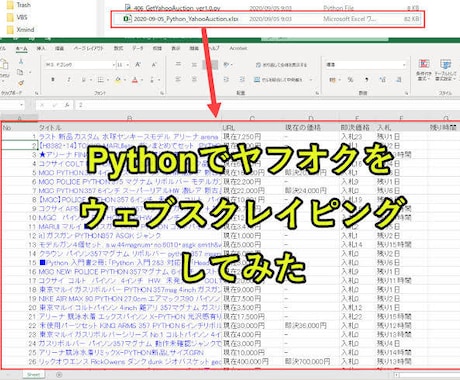
Task: Open the fill color dropdown arrow
Action: coord(125,80)
